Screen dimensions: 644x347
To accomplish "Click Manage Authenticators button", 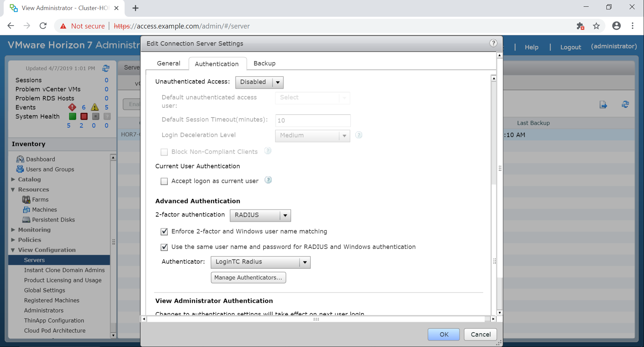I will [x=248, y=278].
